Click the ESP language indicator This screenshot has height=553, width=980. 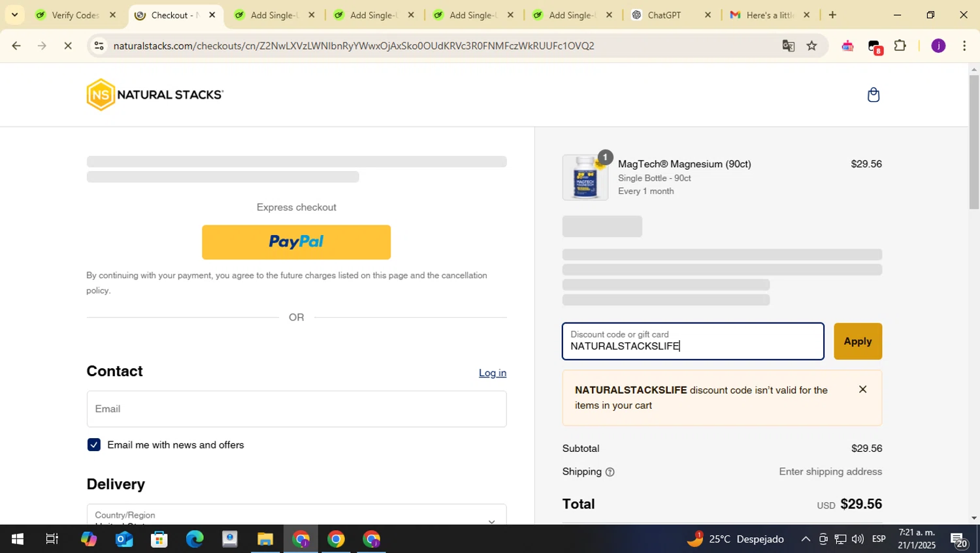(879, 539)
